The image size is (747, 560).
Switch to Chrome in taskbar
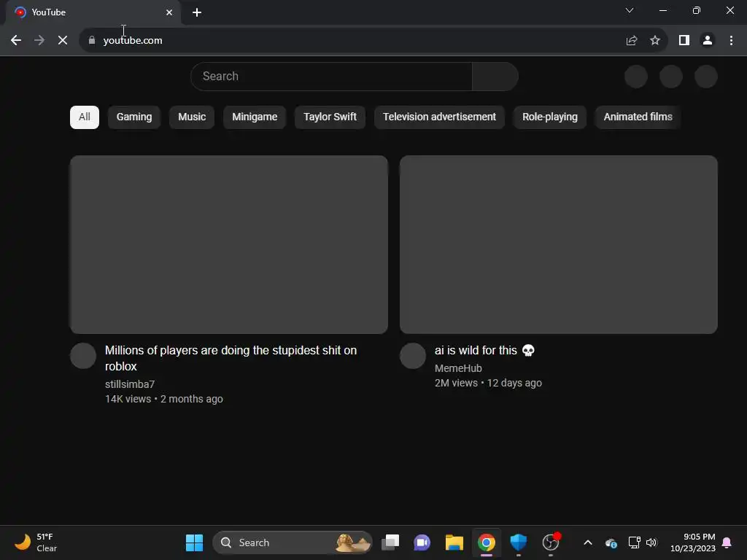pyautogui.click(x=487, y=542)
